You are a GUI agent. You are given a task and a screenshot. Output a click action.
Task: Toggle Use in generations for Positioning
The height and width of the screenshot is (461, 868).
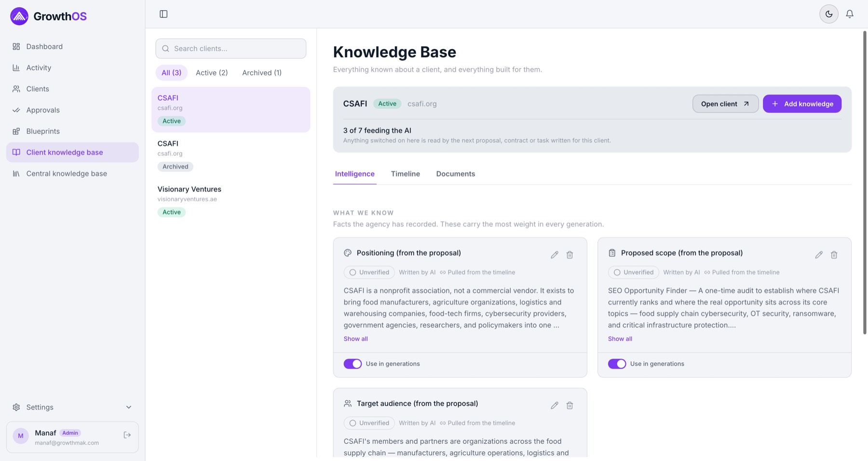tap(353, 364)
